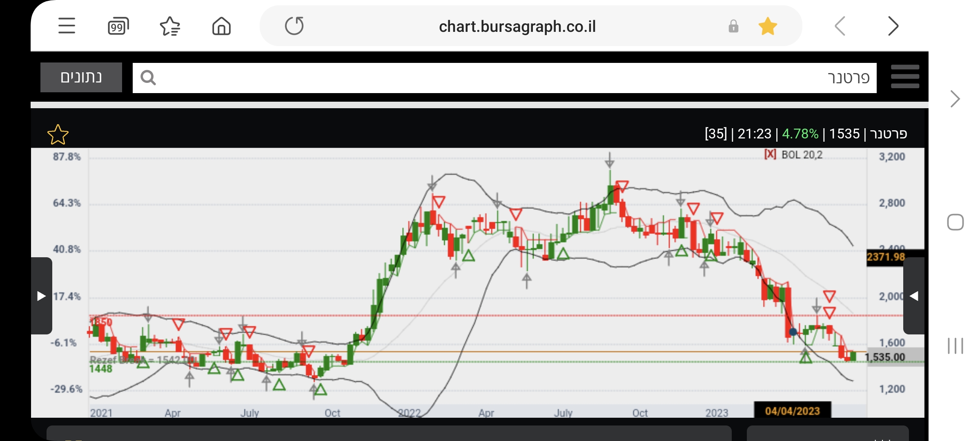Click the נתונים data button

coord(81,77)
